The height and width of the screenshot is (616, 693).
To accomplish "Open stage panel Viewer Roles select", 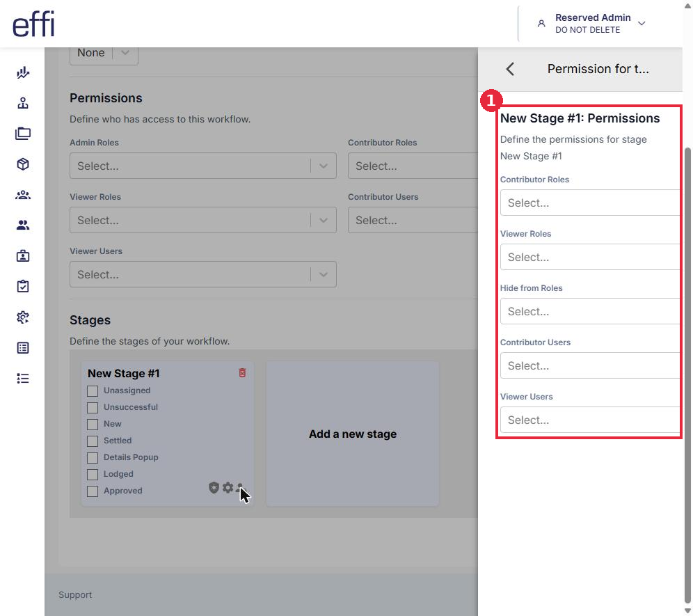I will coord(591,258).
